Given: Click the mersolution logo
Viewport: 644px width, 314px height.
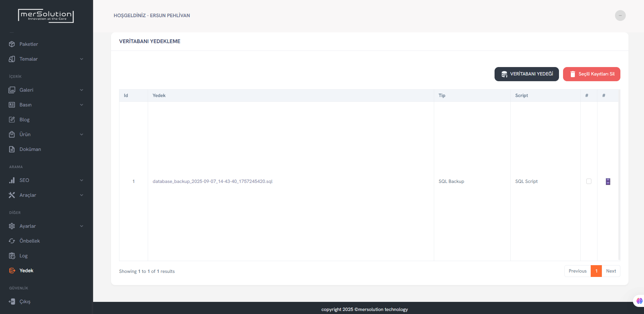Looking at the screenshot, I should [46, 15].
